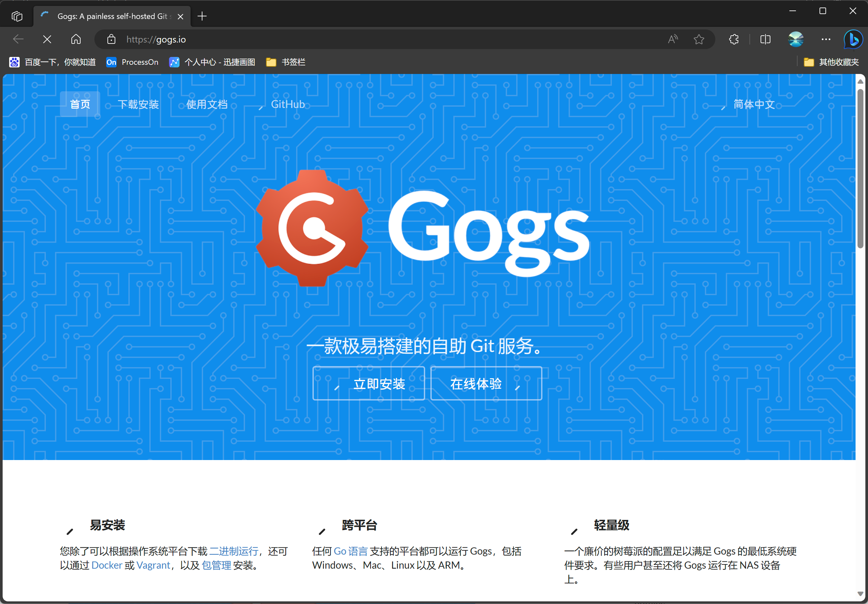This screenshot has height=604, width=868.
Task: Click the Add to favorites star icon
Action: coord(699,39)
